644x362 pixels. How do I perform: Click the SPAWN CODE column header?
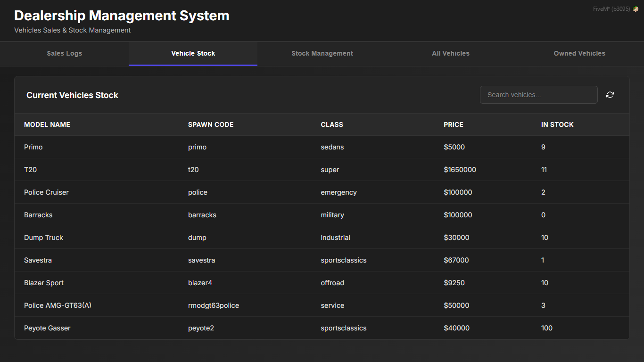pyautogui.click(x=211, y=124)
